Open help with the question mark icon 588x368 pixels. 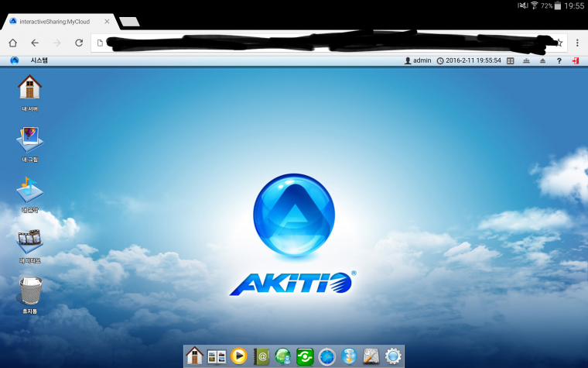coord(559,61)
